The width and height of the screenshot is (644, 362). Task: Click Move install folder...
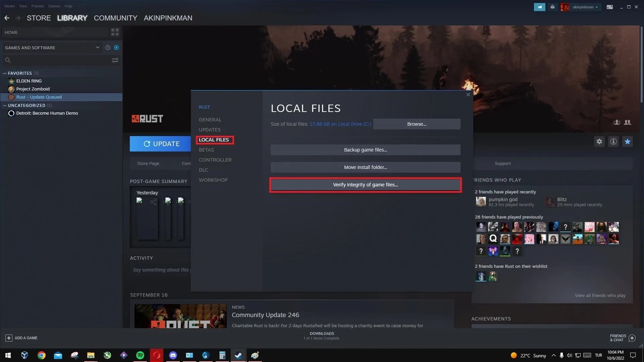pyautogui.click(x=365, y=167)
